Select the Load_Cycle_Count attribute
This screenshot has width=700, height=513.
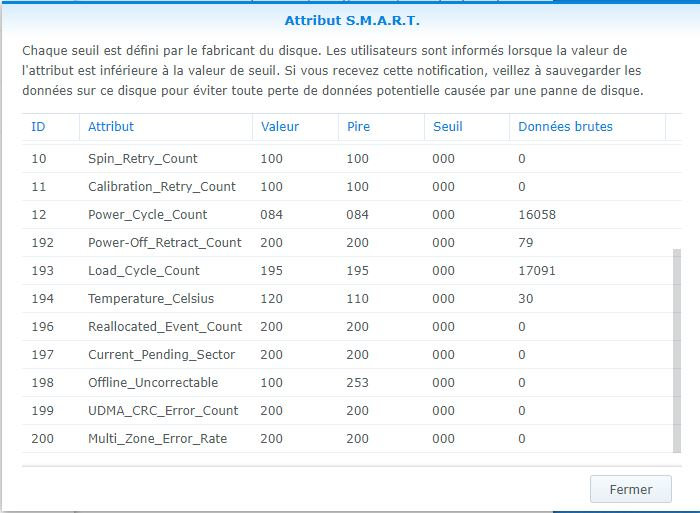[144, 271]
